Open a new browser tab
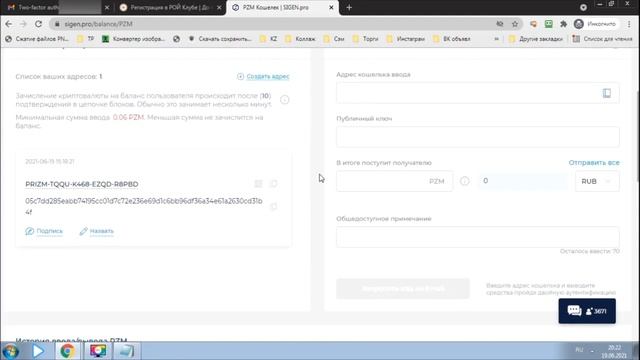This screenshot has height=360, width=640. click(x=349, y=7)
